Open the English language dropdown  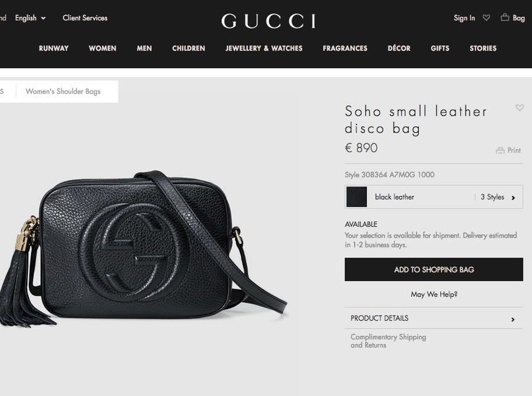click(30, 18)
